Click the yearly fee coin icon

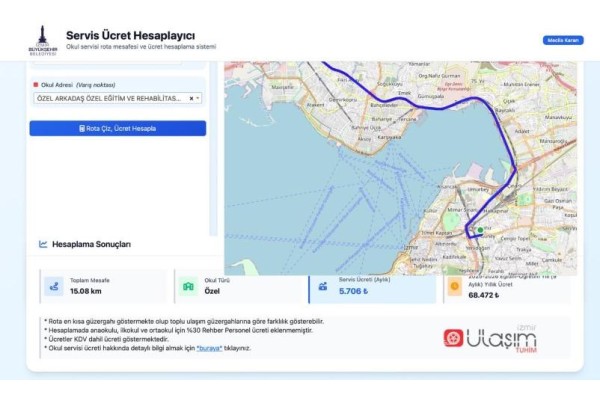click(x=455, y=286)
